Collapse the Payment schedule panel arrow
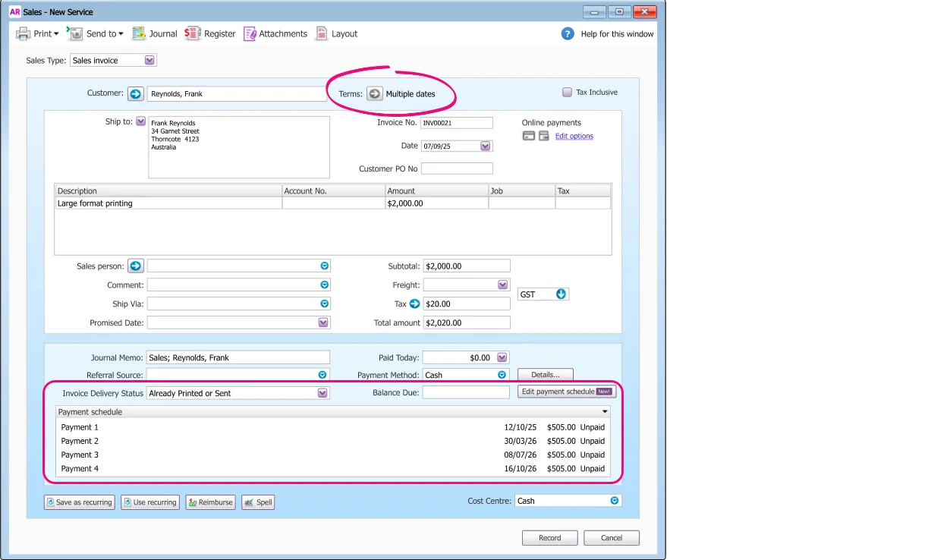Screen dimensions: 950x560 point(605,412)
